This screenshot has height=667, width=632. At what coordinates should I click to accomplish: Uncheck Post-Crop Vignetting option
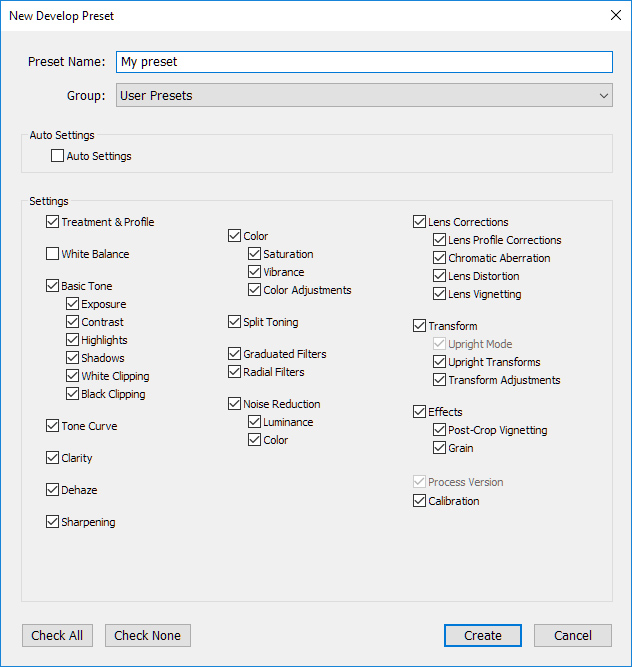coord(440,430)
